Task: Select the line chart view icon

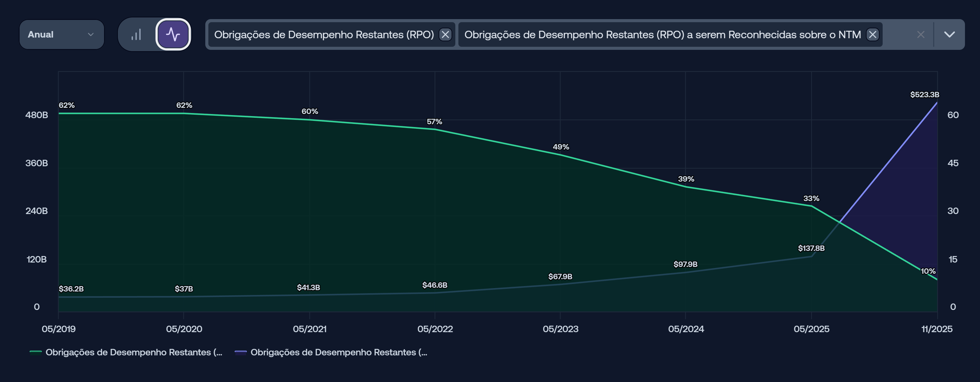Action: coord(173,34)
